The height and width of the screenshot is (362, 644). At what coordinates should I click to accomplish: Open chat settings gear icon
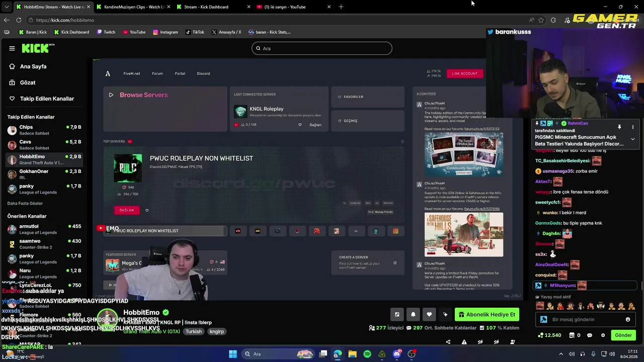(x=603, y=335)
